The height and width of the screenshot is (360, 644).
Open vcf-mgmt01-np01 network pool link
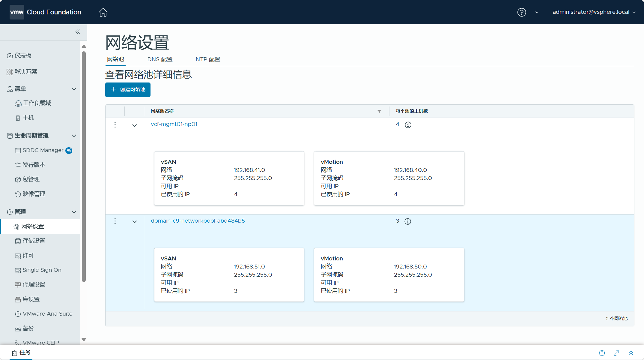(174, 124)
